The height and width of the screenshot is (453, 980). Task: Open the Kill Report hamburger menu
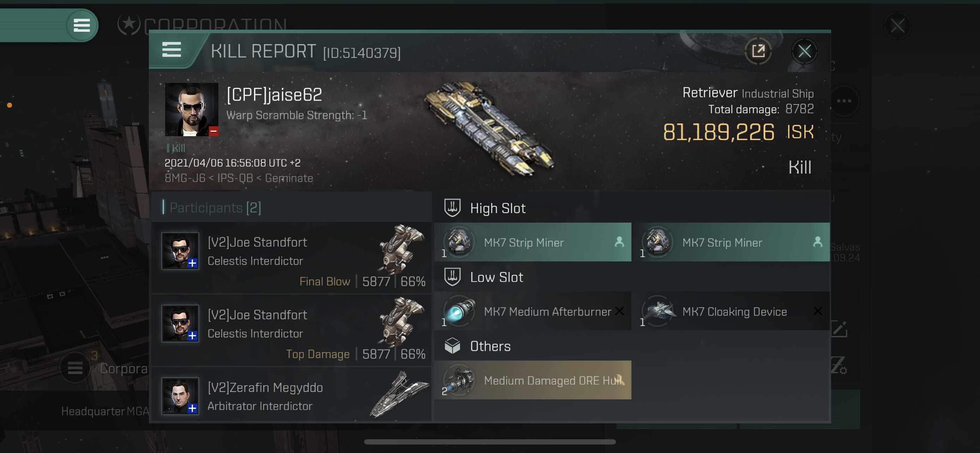[171, 50]
